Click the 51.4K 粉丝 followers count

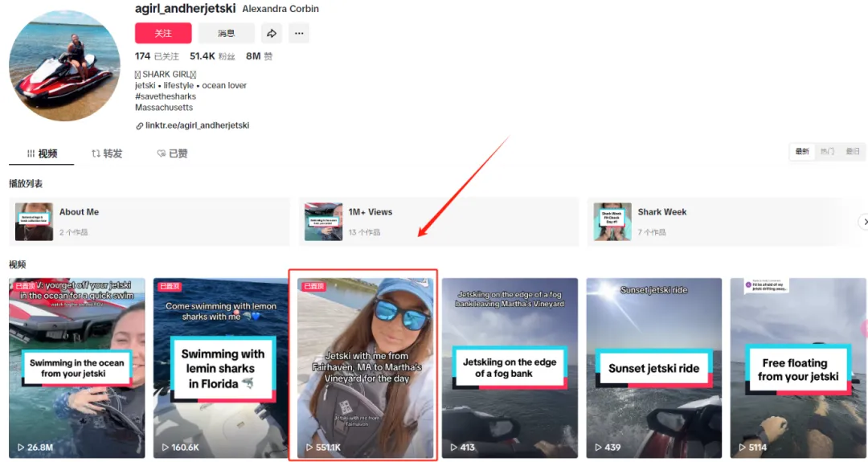[x=212, y=56]
